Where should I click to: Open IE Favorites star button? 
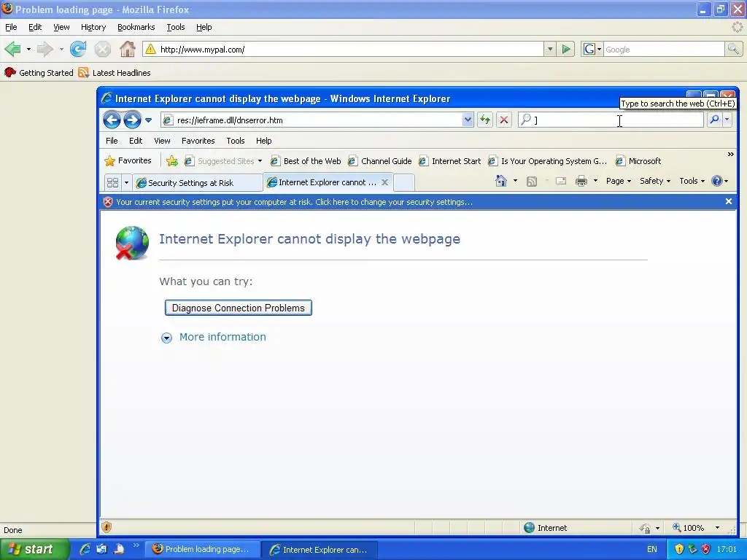point(128,161)
